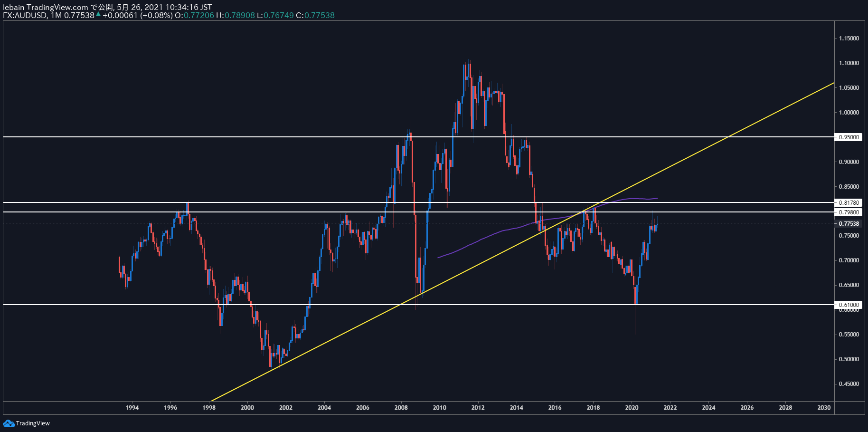Click the 2010 label on time axis
The image size is (868, 432).
coord(440,408)
